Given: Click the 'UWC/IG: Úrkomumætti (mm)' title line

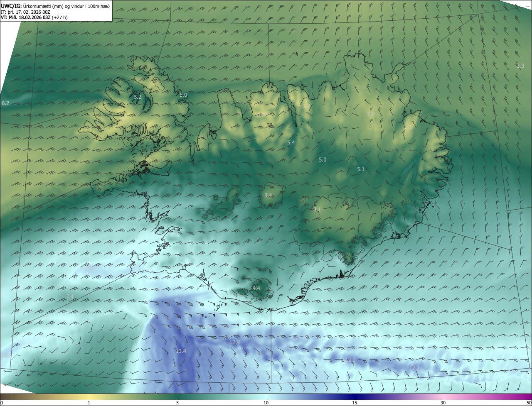Looking at the screenshot, I should (55, 6).
